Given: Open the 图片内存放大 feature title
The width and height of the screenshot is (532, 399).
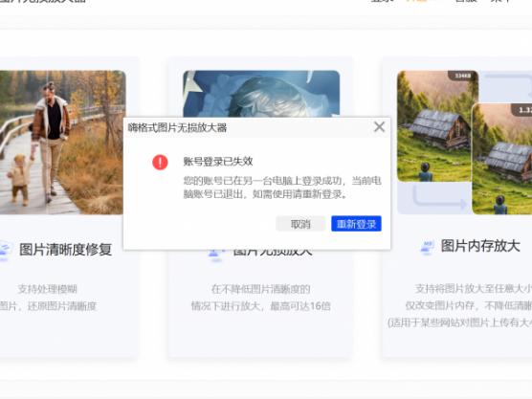Looking at the screenshot, I should 480,246.
